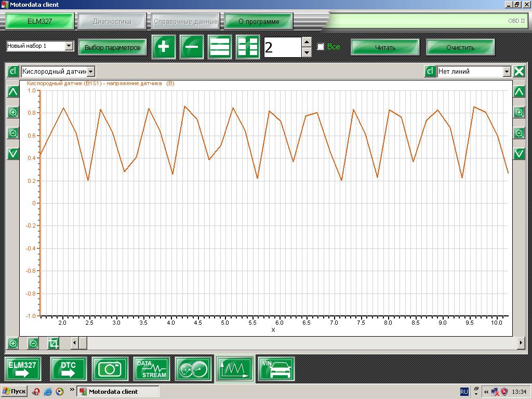
Task: Open the 'Кислородный датчик' parameter dropdown
Action: (90, 72)
